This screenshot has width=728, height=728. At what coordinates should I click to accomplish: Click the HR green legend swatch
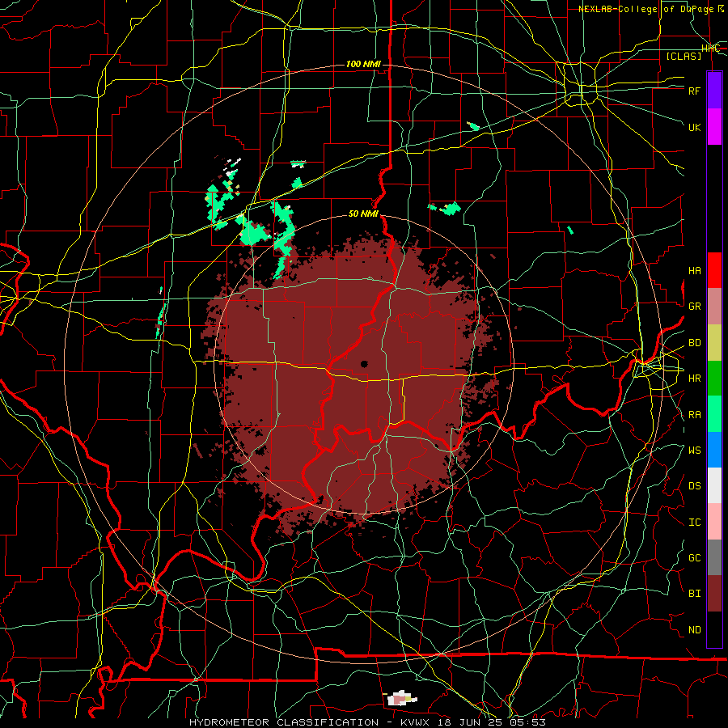714,379
